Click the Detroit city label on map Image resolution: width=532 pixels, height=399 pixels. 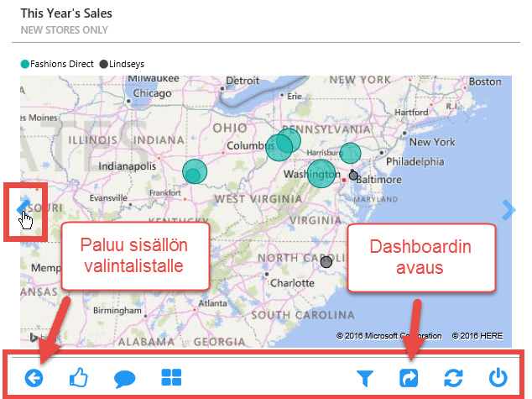tap(243, 81)
